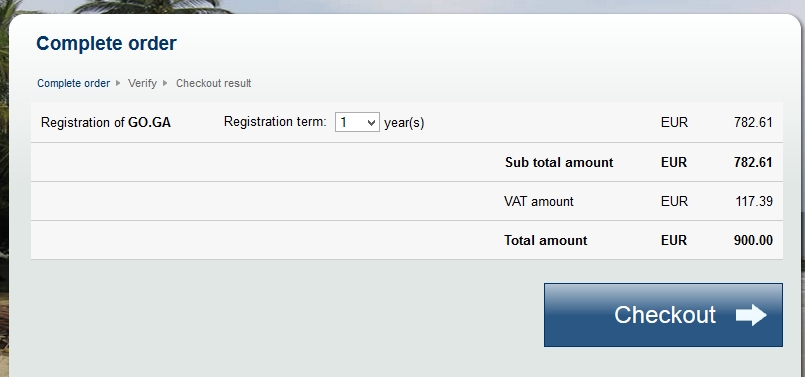Click the Registration term label
The image size is (805, 377).
[x=275, y=122]
